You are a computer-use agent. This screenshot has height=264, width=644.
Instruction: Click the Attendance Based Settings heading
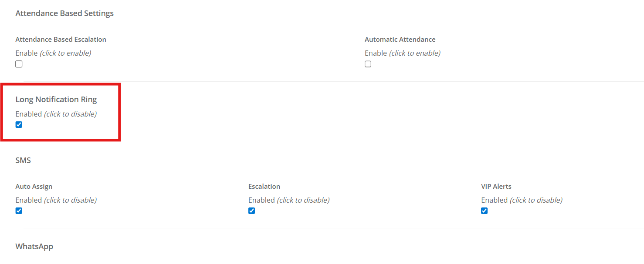[64, 13]
